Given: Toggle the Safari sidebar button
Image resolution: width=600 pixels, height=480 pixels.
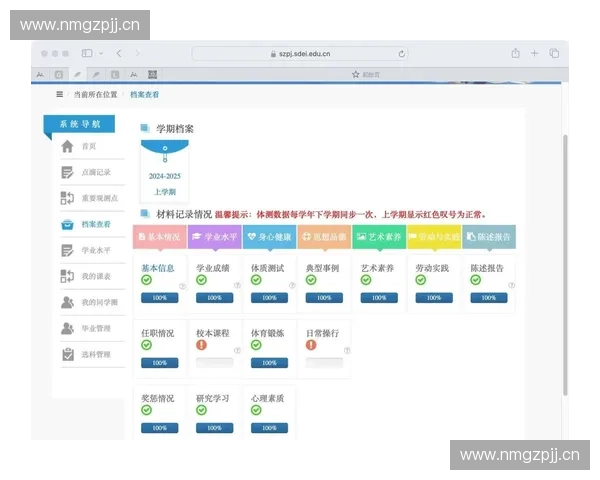Looking at the screenshot, I should click(87, 53).
